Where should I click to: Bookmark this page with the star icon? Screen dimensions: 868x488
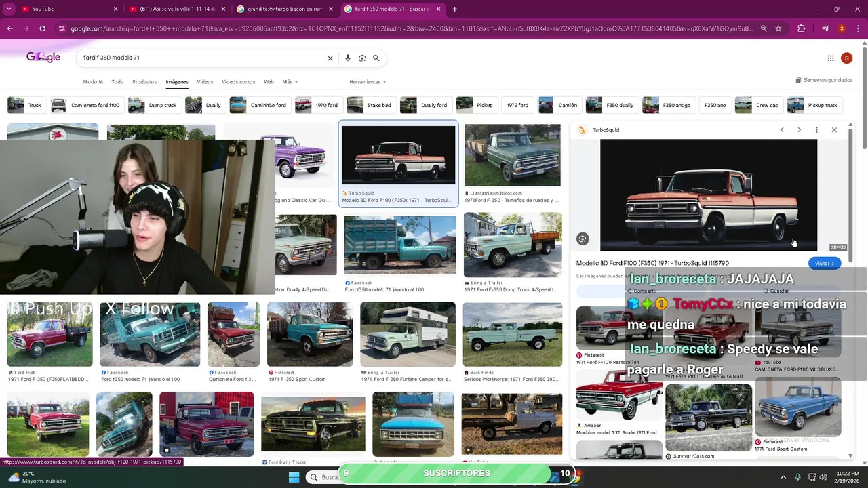[778, 28]
